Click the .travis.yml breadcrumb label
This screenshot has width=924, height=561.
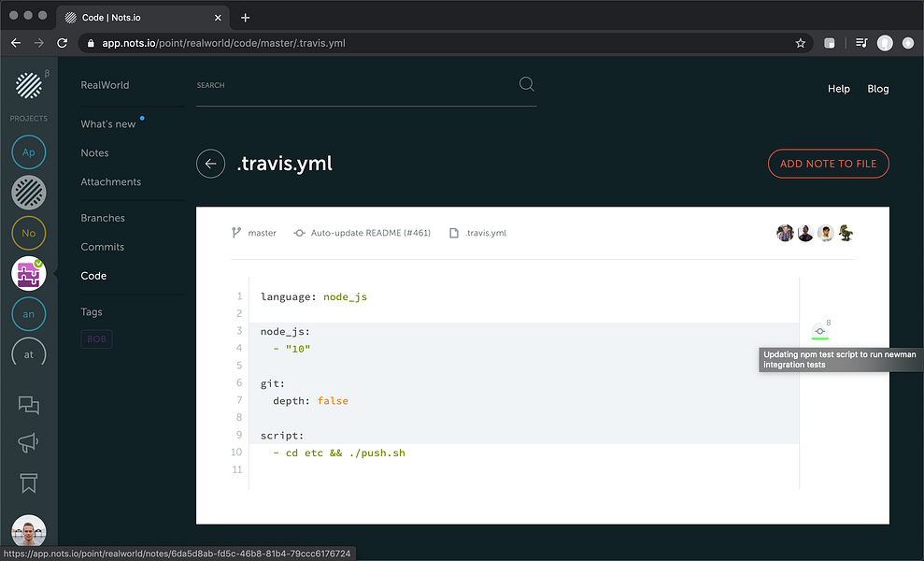coord(486,233)
